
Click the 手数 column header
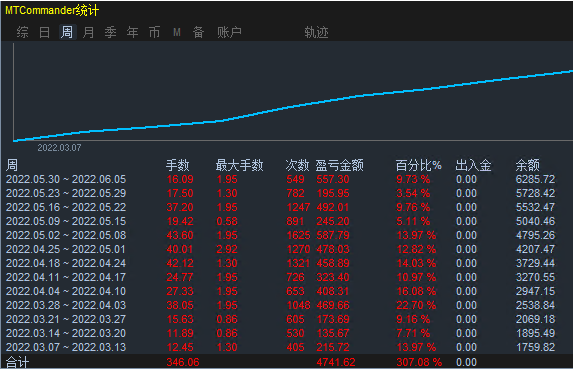coord(178,165)
